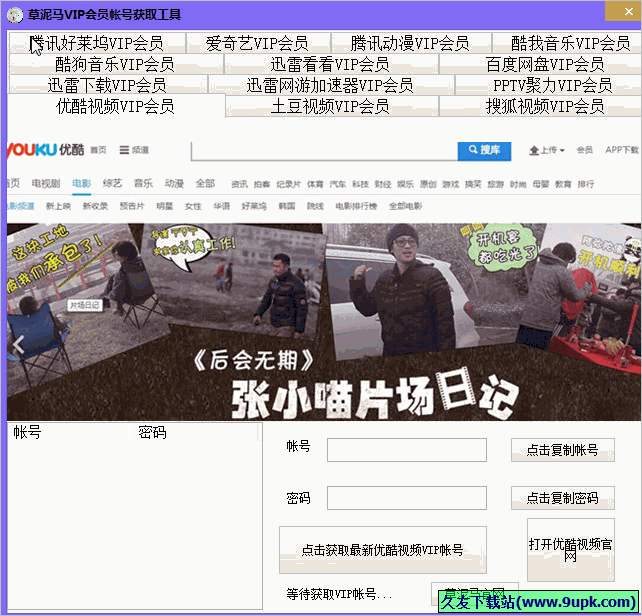Screen dimensions: 642x616
Task: Click 点击获取最新优酷视频VIP帐号 button
Action: pos(382,550)
